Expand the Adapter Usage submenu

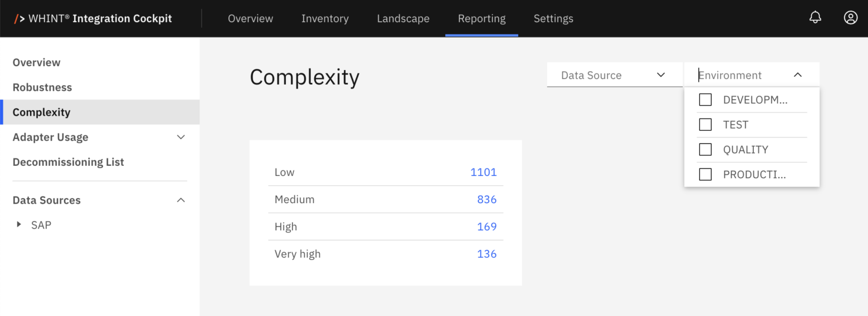[181, 137]
